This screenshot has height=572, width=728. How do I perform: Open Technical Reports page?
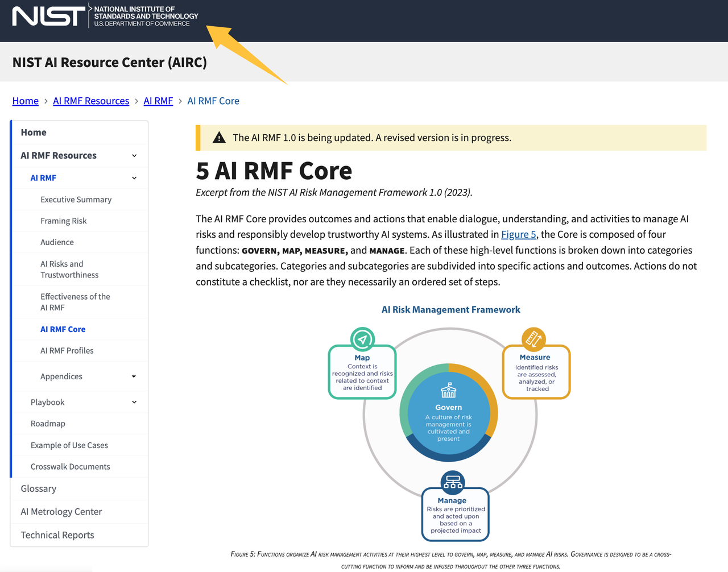point(57,535)
